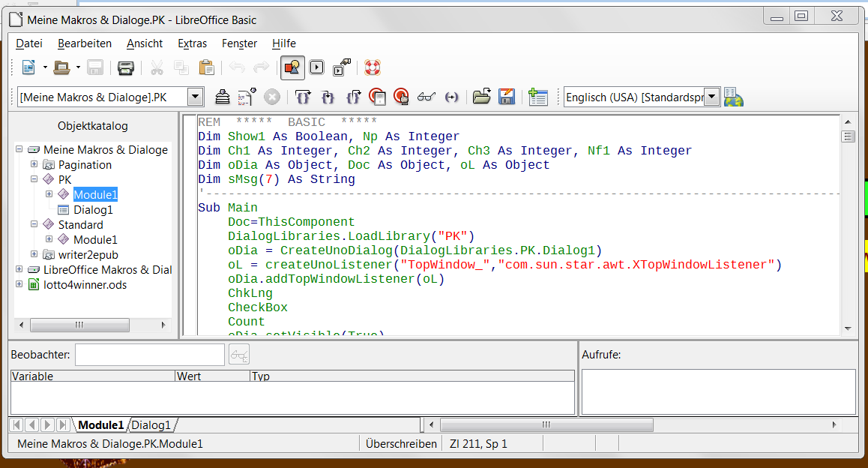
Task: Expand the Pagination library in the tree
Action: pyautogui.click(x=34, y=164)
